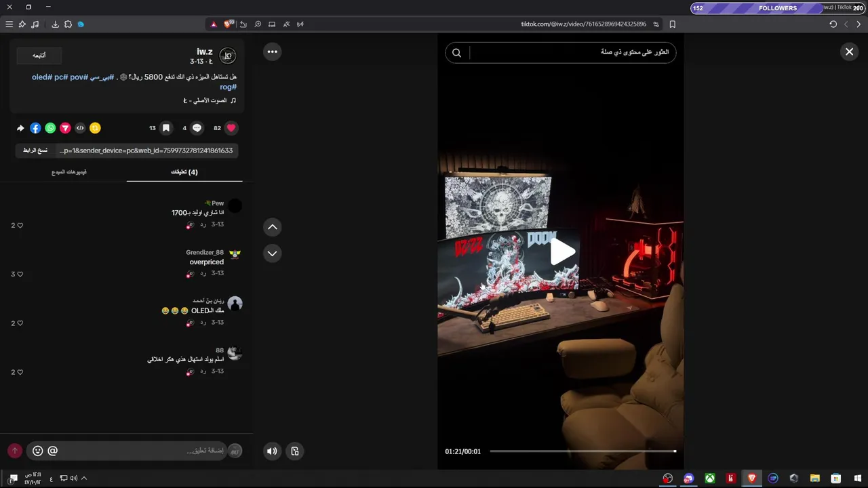This screenshot has height=488, width=868.
Task: Open more share options arrow
Action: [x=20, y=127]
